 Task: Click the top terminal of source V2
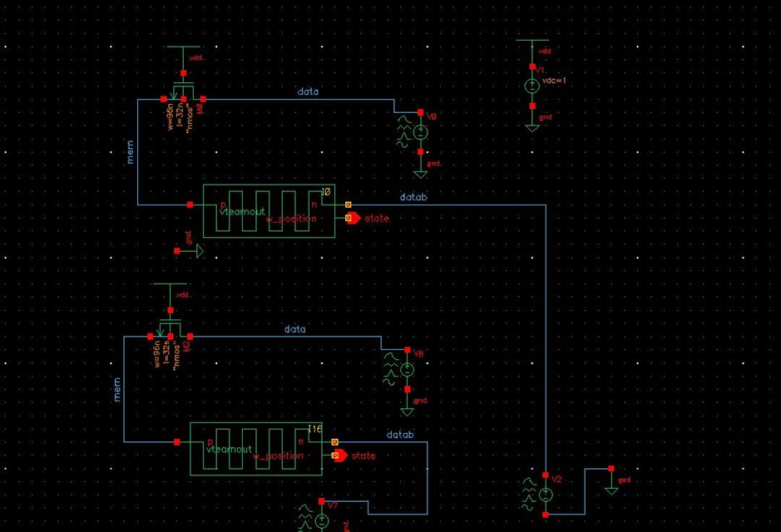pyautogui.click(x=546, y=475)
